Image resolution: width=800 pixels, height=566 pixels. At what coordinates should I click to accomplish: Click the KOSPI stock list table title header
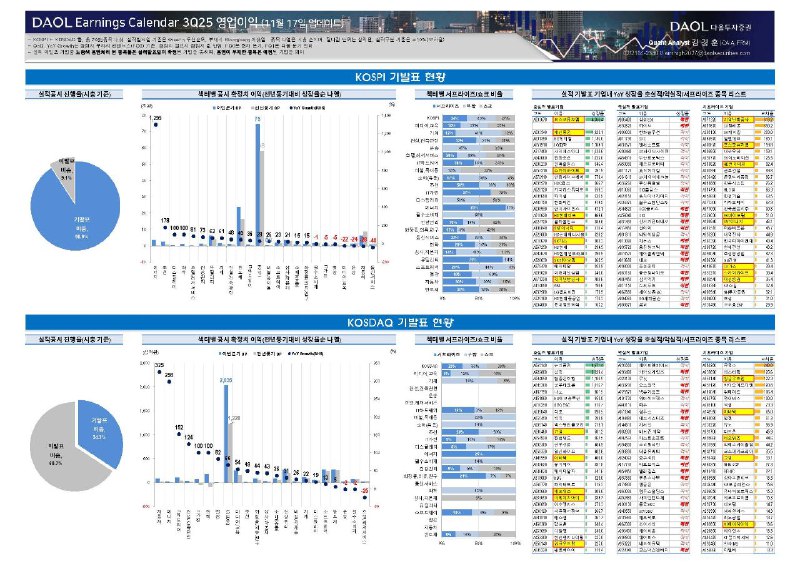click(x=659, y=93)
